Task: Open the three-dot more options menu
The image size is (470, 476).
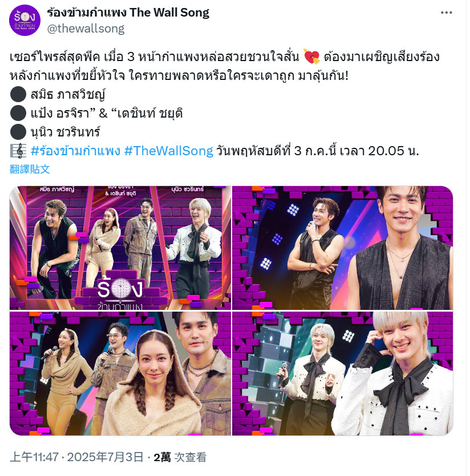Action: click(447, 13)
